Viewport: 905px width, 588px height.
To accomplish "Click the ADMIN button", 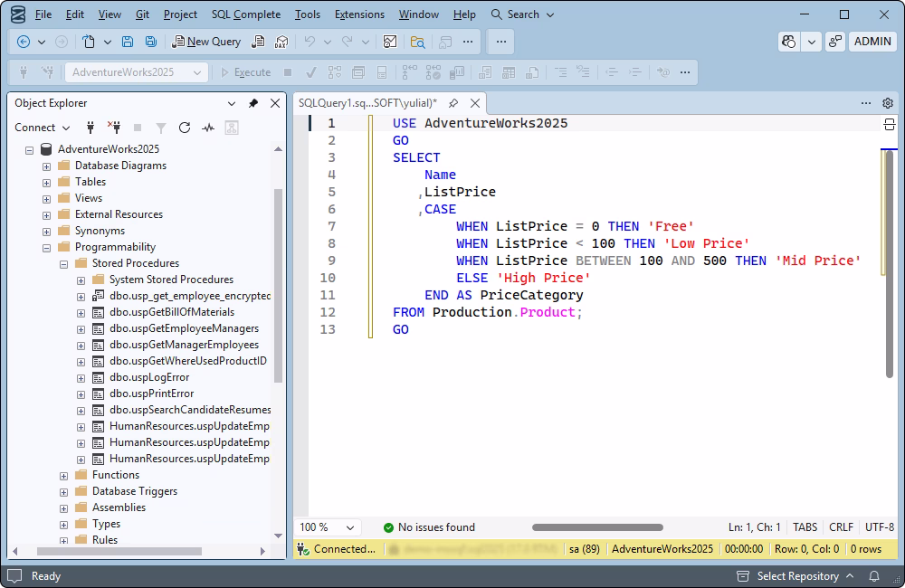I will pyautogui.click(x=872, y=42).
